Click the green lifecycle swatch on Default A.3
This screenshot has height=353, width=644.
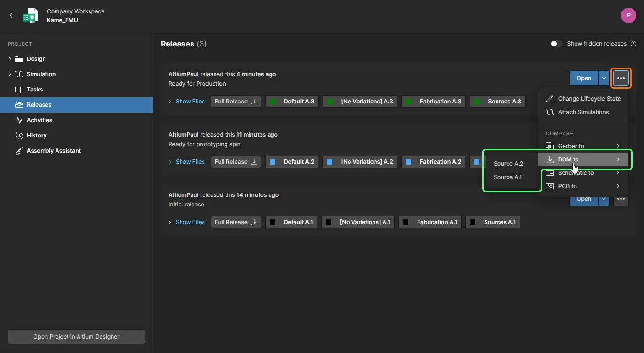coord(273,102)
